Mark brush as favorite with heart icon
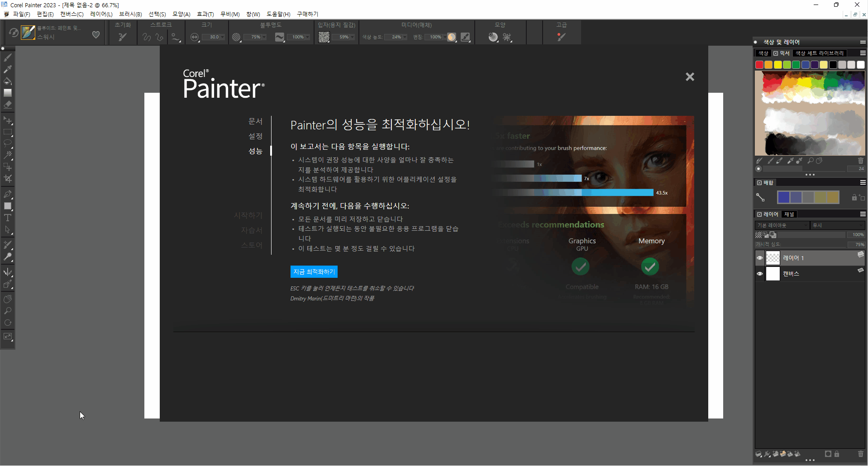 click(x=96, y=35)
